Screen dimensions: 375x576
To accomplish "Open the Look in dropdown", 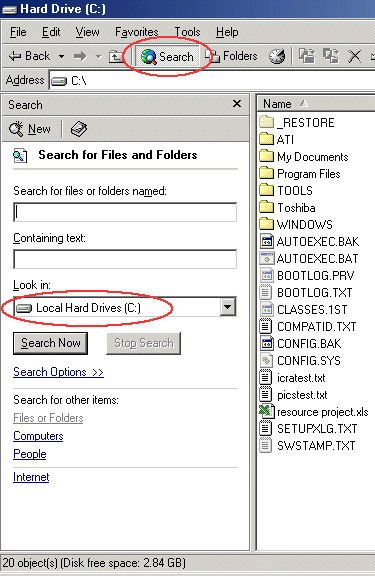I will point(228,307).
